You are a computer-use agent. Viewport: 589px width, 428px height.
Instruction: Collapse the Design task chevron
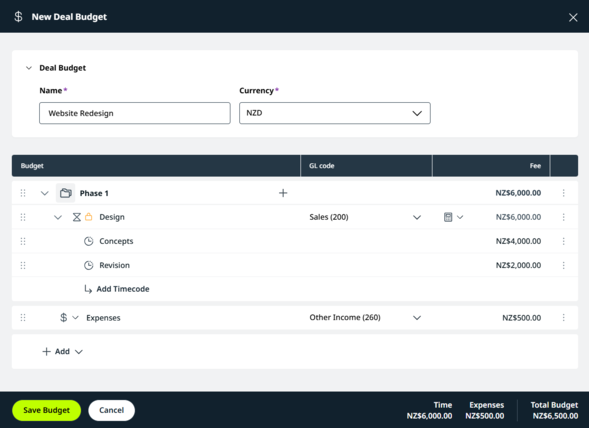[x=57, y=217]
